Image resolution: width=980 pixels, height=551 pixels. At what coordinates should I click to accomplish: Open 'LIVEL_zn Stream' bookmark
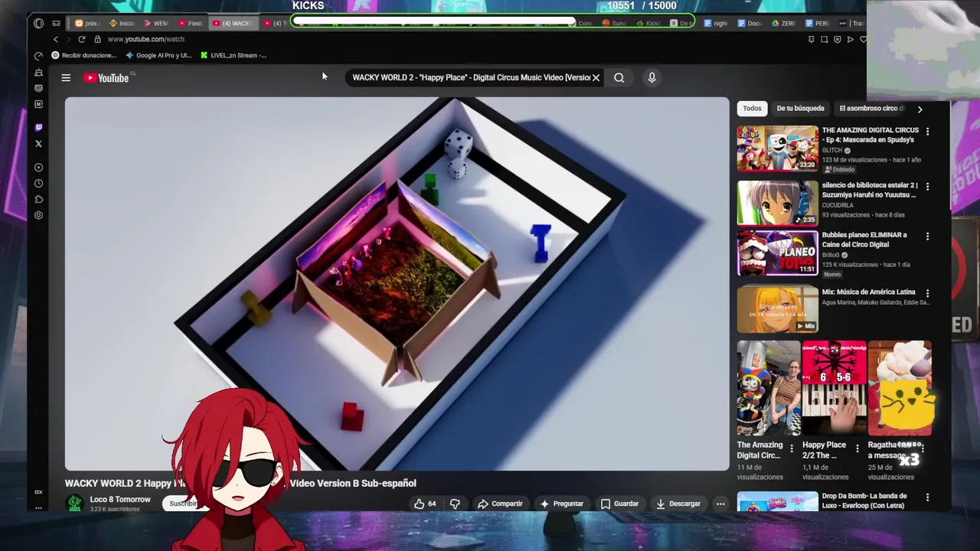[234, 55]
